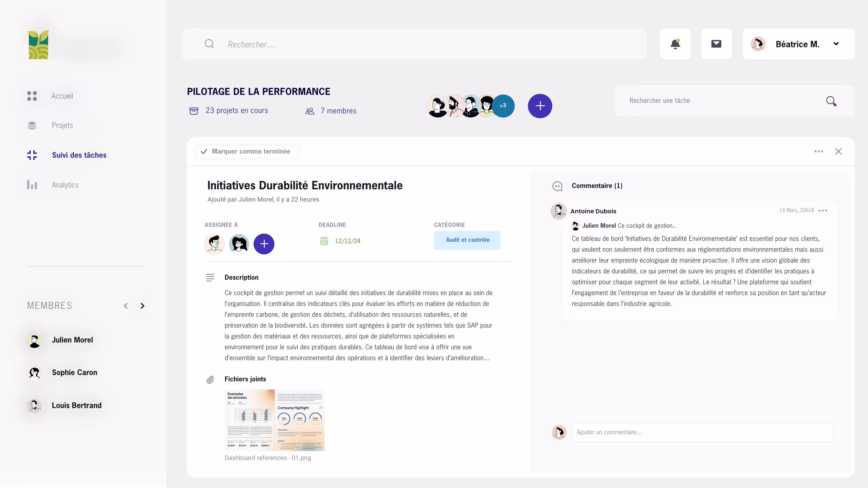Click the Audit et contrôle category tag
Screen dimensions: 868x488
[467, 240]
